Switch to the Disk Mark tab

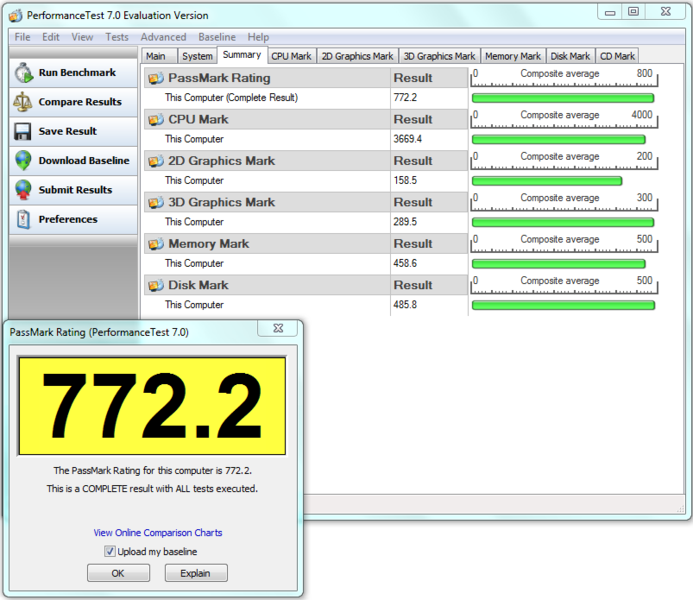[x=570, y=56]
